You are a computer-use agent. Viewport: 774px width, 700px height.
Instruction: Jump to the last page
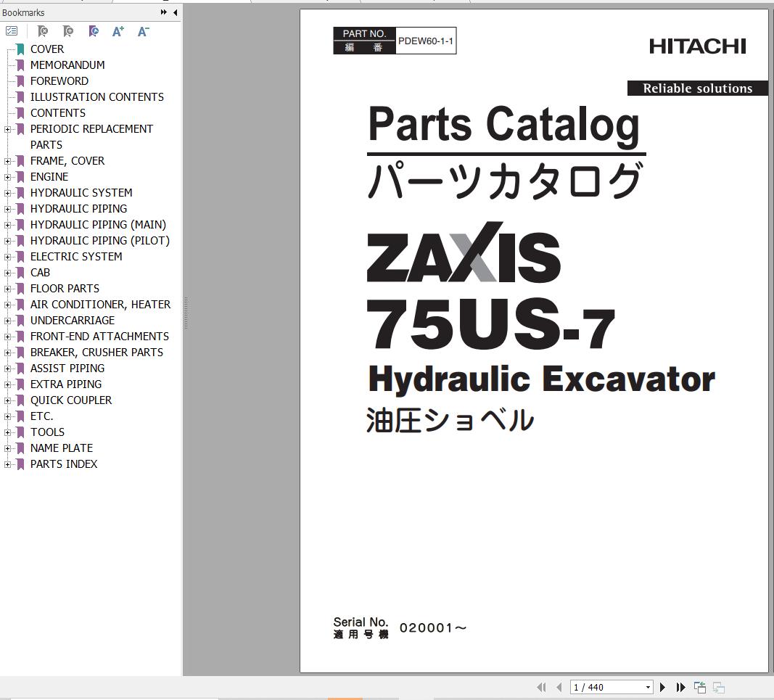680,687
